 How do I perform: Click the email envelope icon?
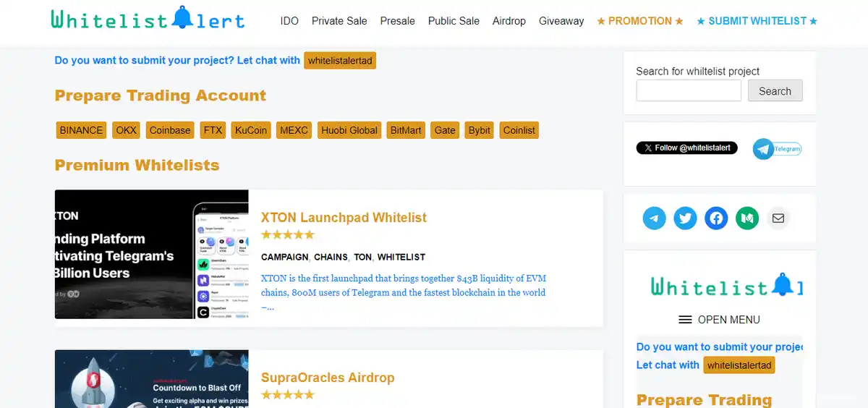(778, 218)
